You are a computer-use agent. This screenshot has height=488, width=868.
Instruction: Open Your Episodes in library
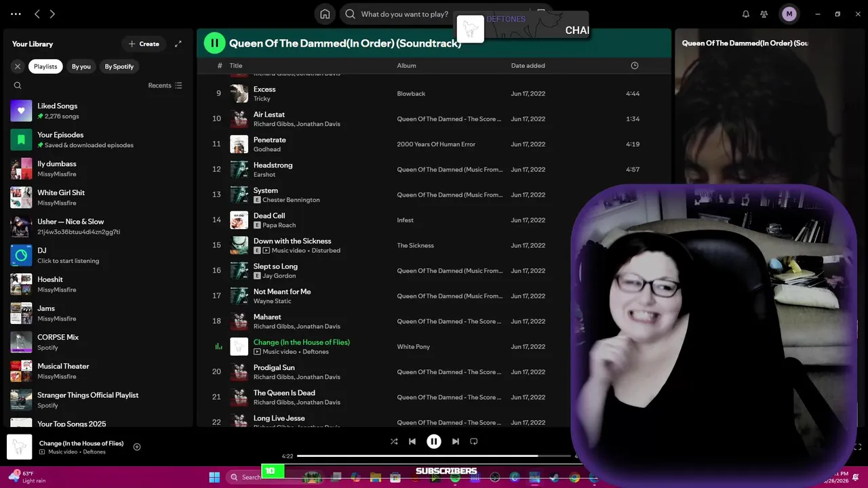(x=99, y=140)
